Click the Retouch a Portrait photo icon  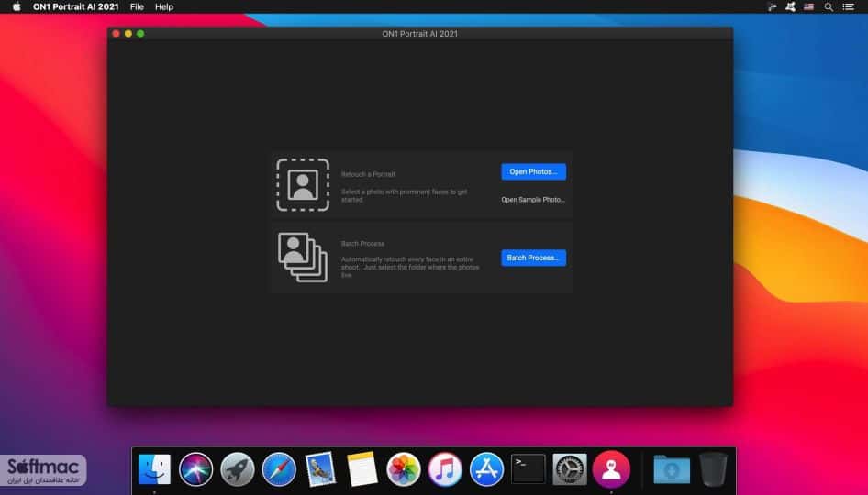303,185
